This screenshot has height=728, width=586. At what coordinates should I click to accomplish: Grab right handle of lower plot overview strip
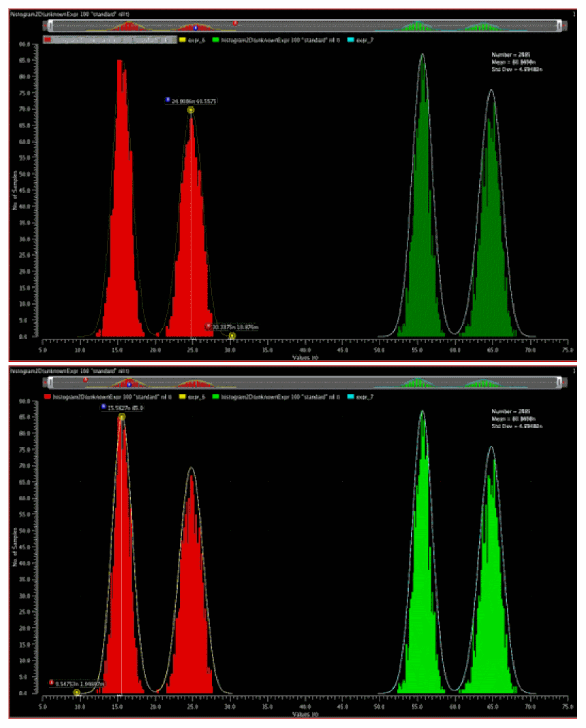click(559, 382)
